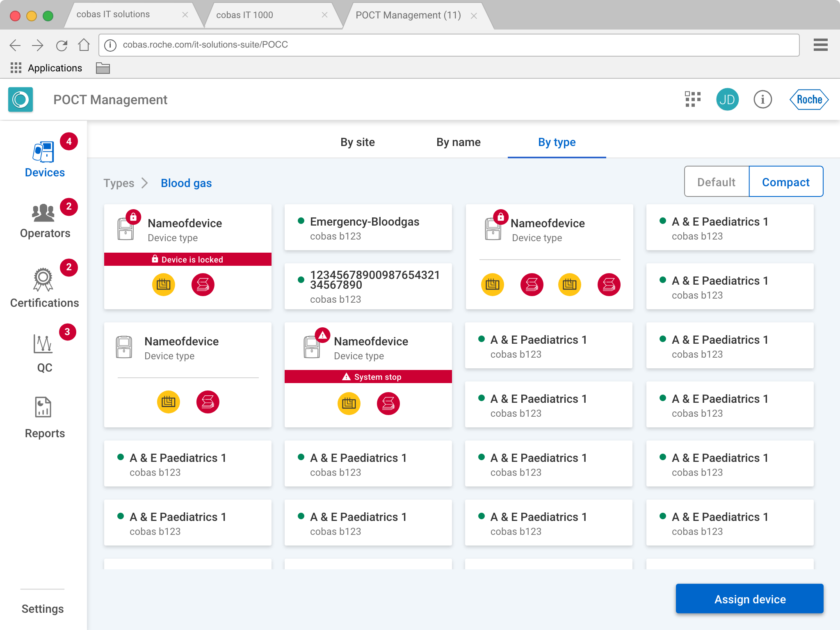Open Settings in the sidebar
The width and height of the screenshot is (840, 630).
tap(43, 609)
